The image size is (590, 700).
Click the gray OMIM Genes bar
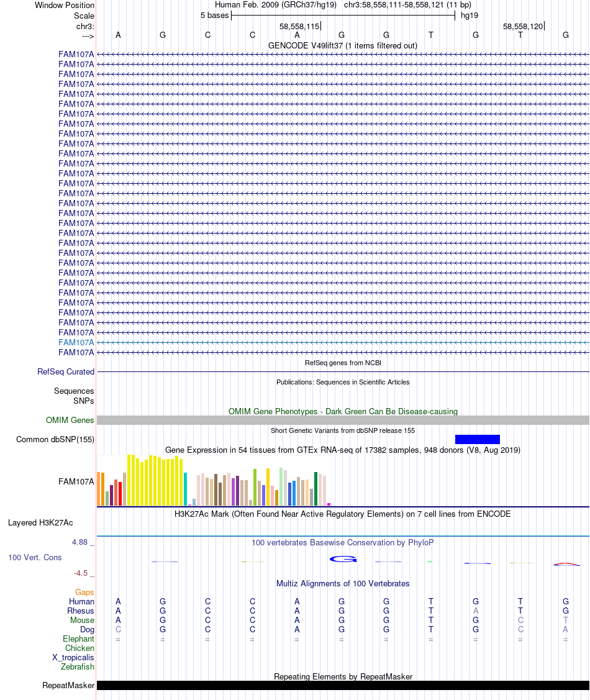(x=343, y=420)
